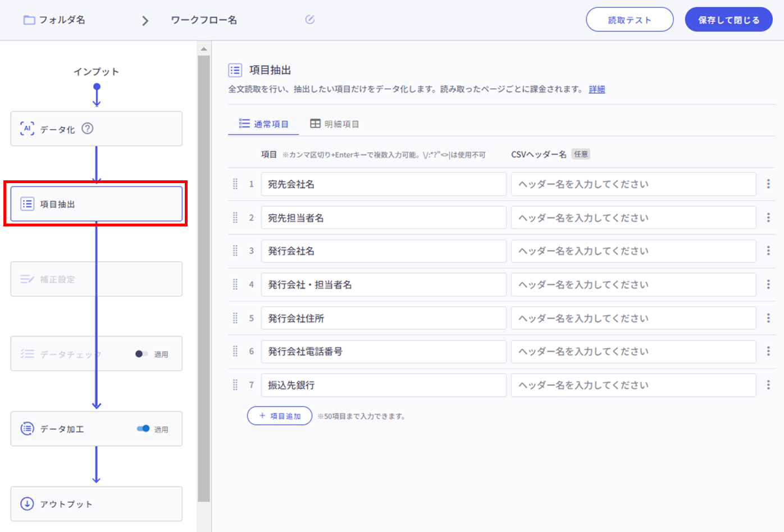The image size is (784, 532).
Task: Select the 項目抽出 workflow step
Action: coord(97,204)
